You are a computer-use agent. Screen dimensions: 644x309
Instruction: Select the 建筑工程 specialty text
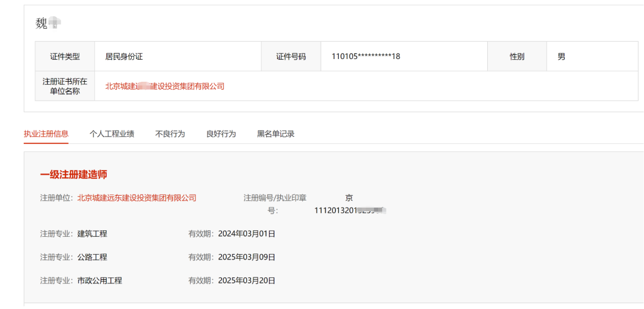click(92, 234)
